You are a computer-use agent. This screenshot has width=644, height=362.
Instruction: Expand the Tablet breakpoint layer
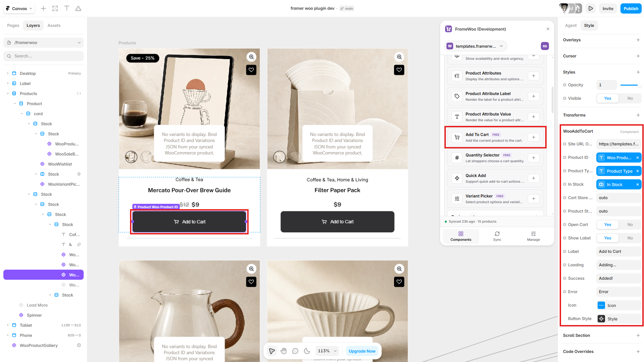[8, 325]
